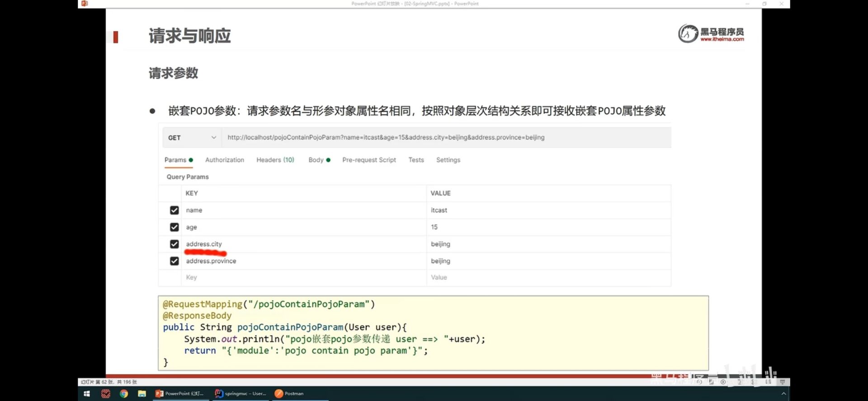Select the 'name' key cell

point(304,210)
